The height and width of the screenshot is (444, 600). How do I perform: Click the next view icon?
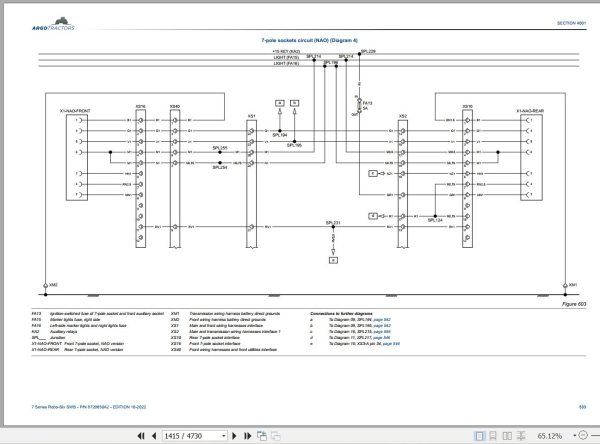(x=276, y=436)
